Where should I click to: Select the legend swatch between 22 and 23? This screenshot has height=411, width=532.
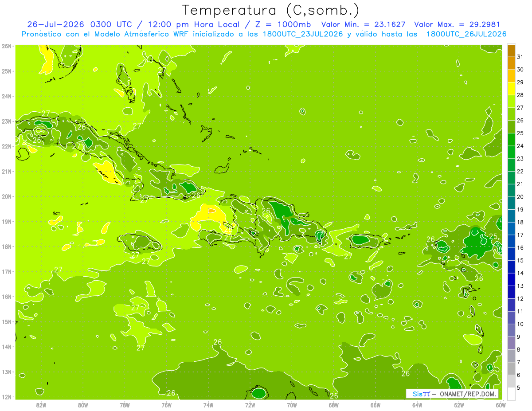[x=511, y=165]
